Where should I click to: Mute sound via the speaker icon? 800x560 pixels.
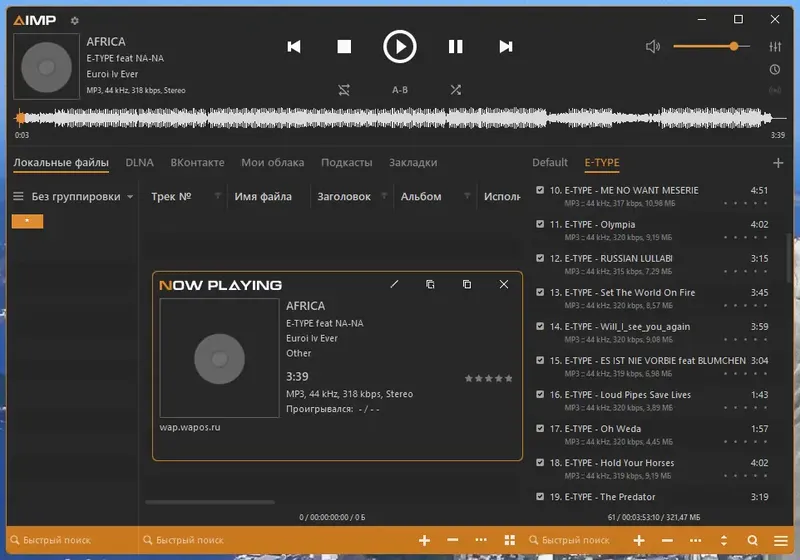653,47
